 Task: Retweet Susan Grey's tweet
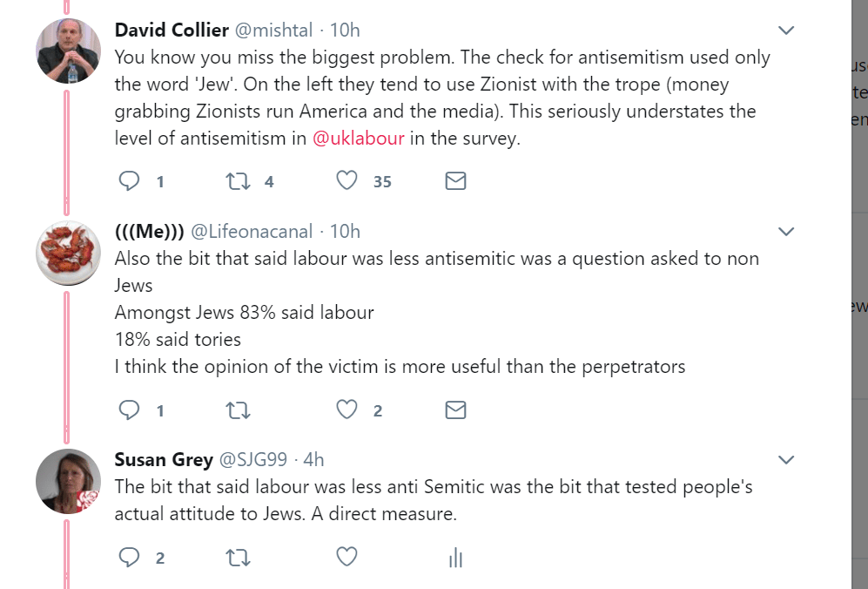click(x=236, y=558)
